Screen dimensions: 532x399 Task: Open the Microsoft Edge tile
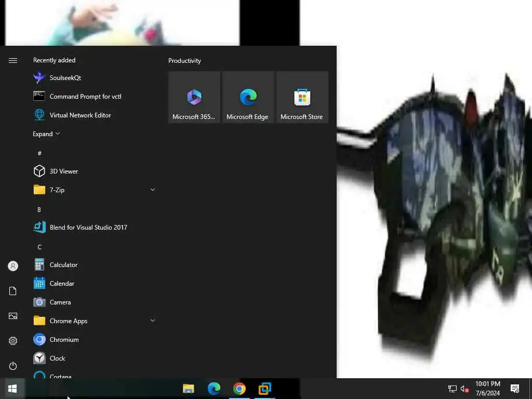tap(248, 97)
